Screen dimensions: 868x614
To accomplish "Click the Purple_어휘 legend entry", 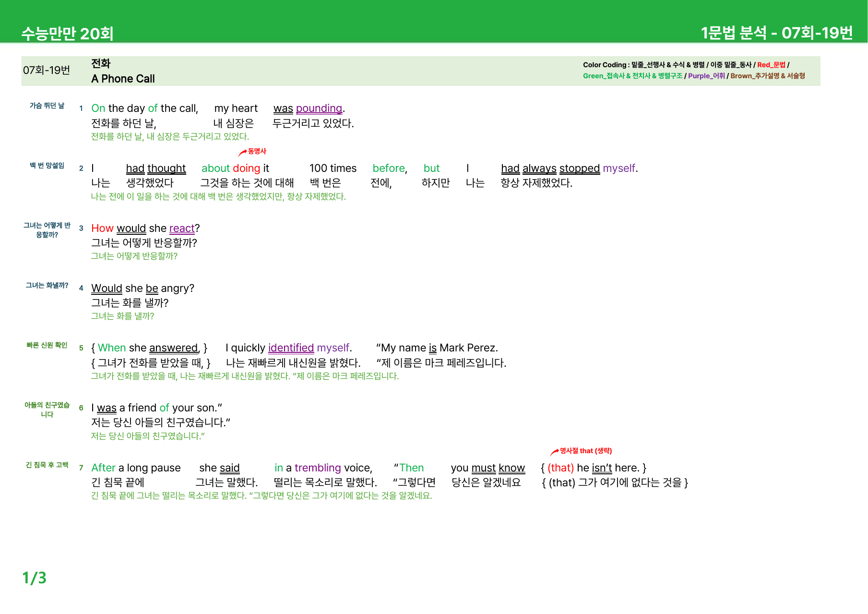I will click(x=706, y=76).
